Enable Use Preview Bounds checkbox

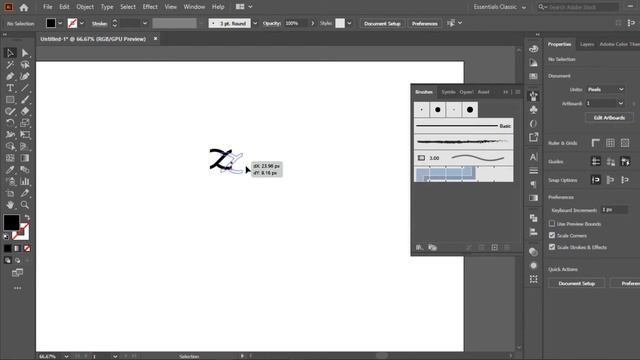click(x=552, y=224)
